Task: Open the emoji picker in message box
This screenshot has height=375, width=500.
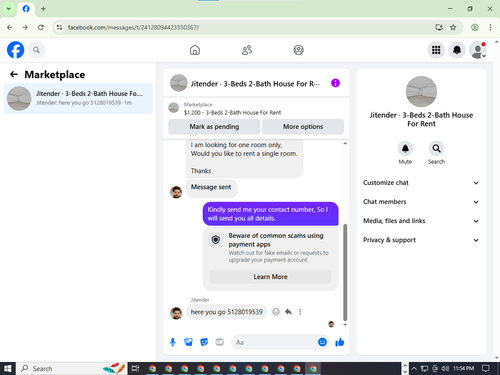Action: (322, 342)
